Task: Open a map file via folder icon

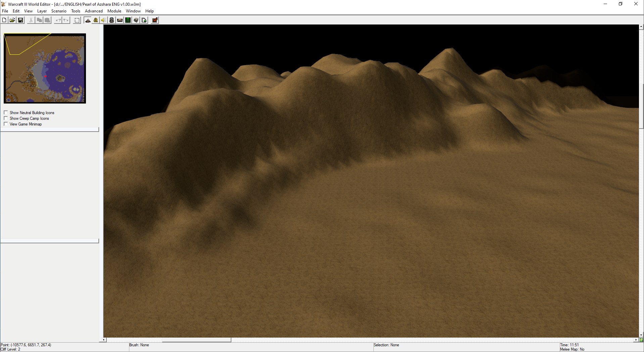Action: point(12,20)
